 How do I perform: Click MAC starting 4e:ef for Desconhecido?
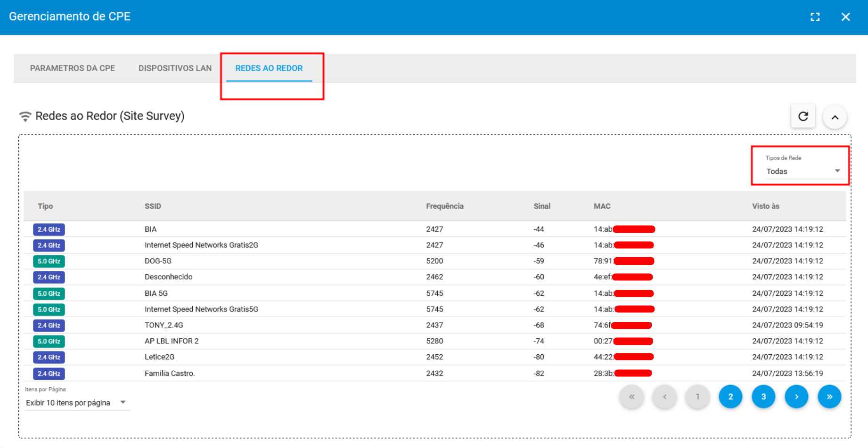(623, 277)
